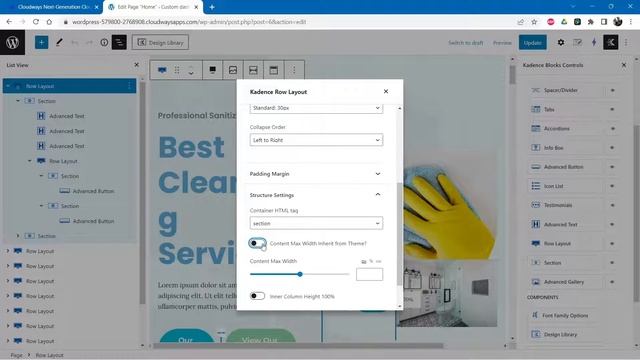Viewport: 640px width, 360px height.
Task: Click the move up/down arrows in block toolbar
Action: (191, 70)
